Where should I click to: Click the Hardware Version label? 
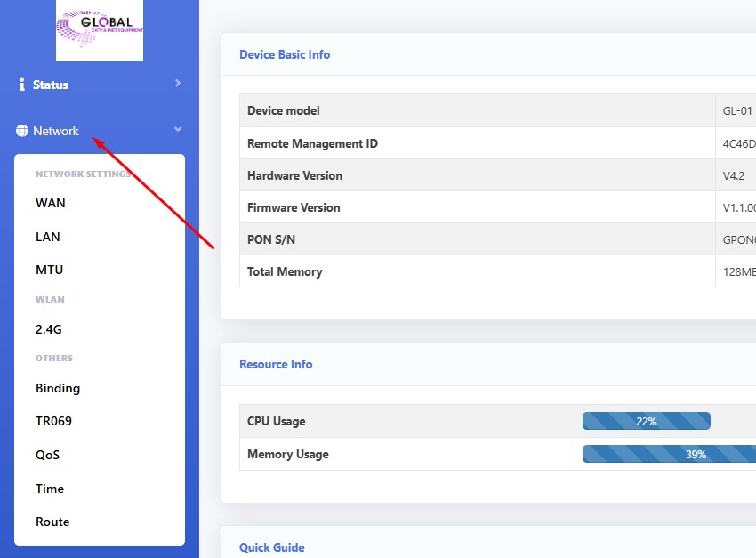tap(294, 175)
